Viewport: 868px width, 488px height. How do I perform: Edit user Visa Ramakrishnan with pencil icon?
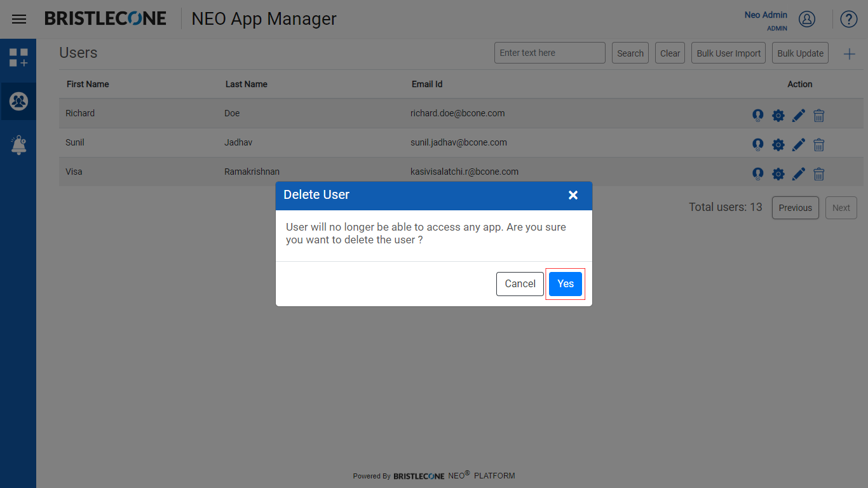[799, 173]
